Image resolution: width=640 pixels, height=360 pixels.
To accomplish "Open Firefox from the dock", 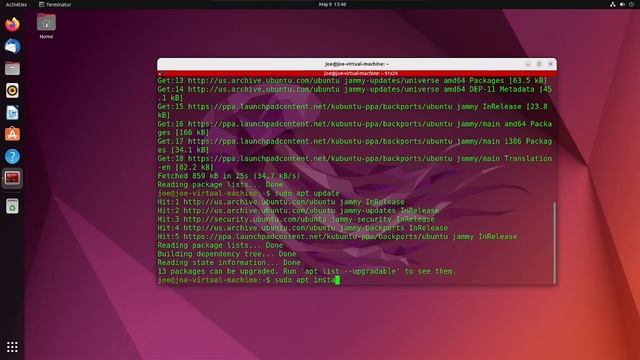I will 12,24.
